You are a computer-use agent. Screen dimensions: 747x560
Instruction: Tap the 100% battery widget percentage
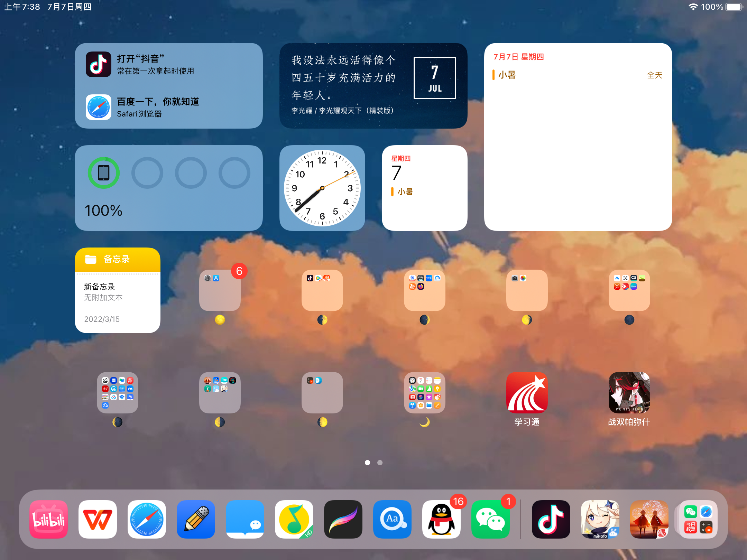tap(103, 211)
